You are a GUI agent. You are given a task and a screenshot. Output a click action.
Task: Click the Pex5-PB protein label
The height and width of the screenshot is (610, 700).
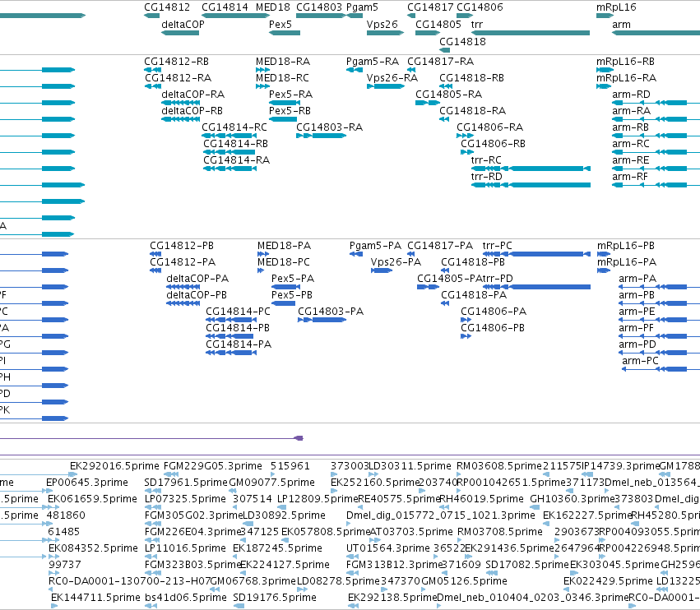tap(292, 295)
